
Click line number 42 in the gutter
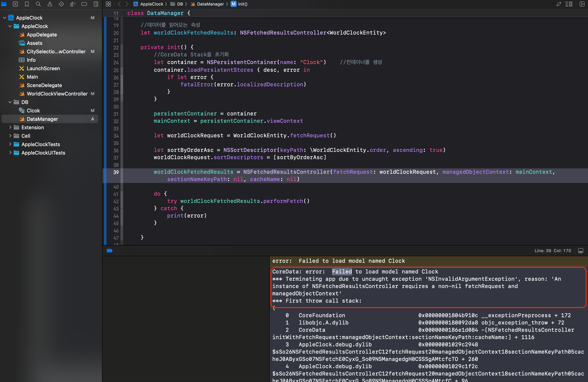(116, 201)
